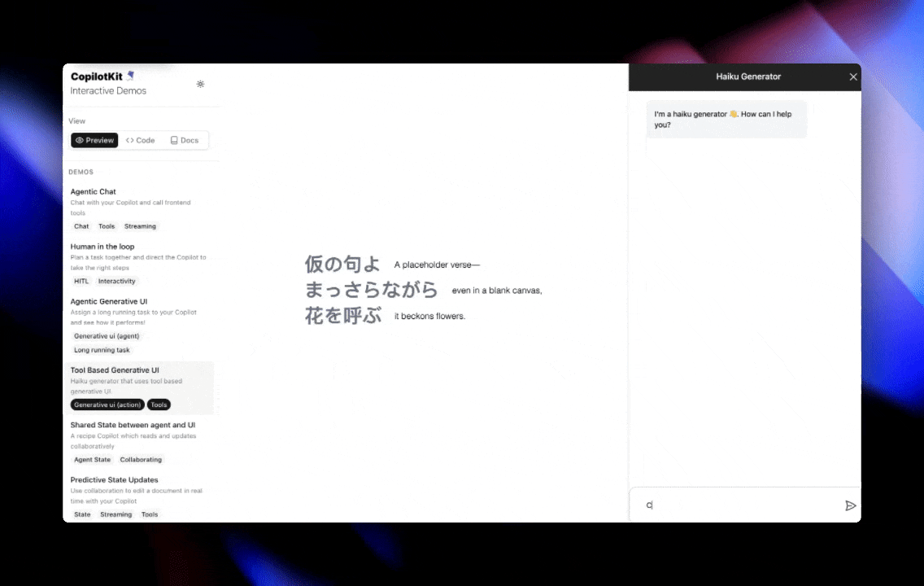924x586 pixels.
Task: Open the Shared State between agent and UI demo
Action: [133, 424]
